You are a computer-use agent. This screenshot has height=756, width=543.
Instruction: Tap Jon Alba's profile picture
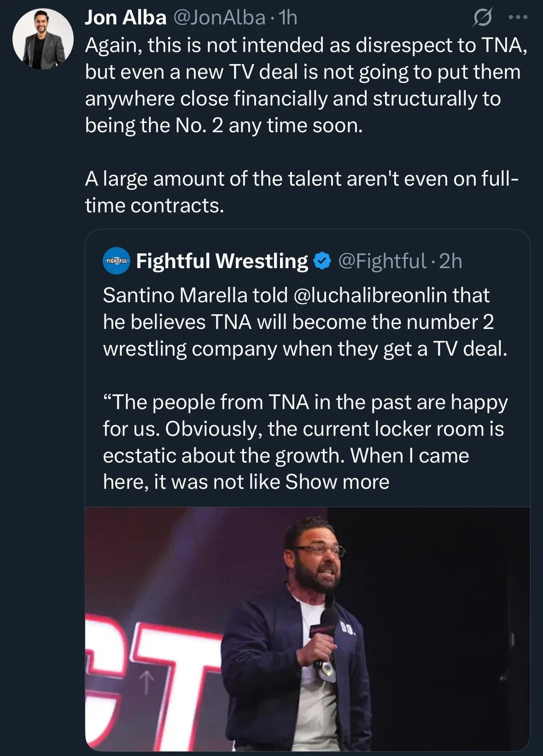pos(43,39)
